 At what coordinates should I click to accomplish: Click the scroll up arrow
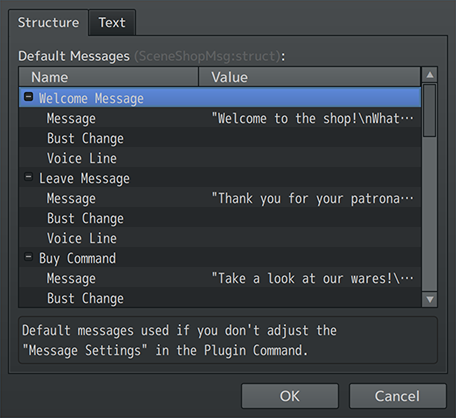(430, 75)
